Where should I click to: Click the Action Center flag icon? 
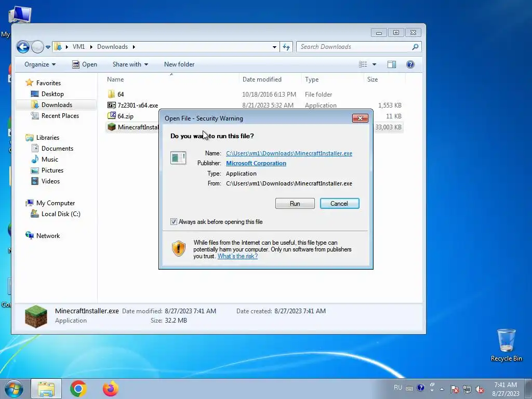pos(455,389)
